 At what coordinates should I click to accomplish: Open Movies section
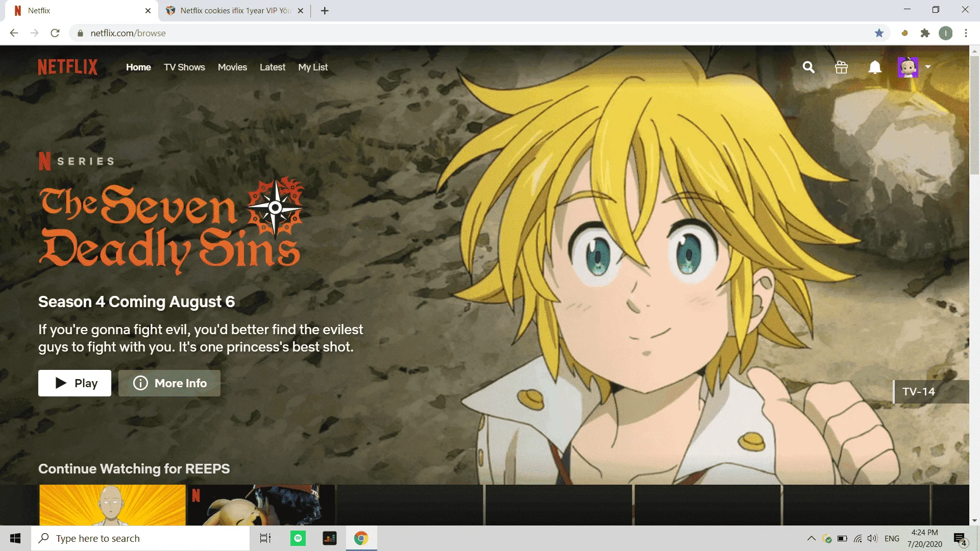[x=232, y=67]
